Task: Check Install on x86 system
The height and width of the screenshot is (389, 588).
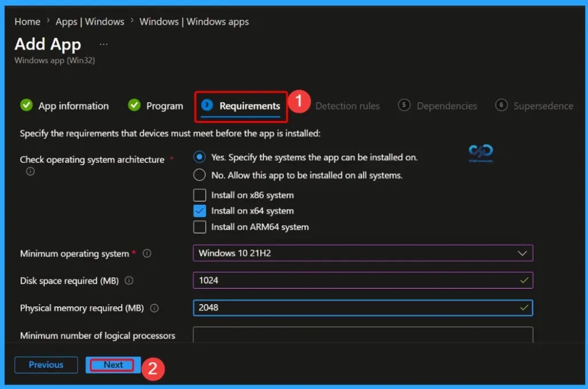Action: coord(199,195)
